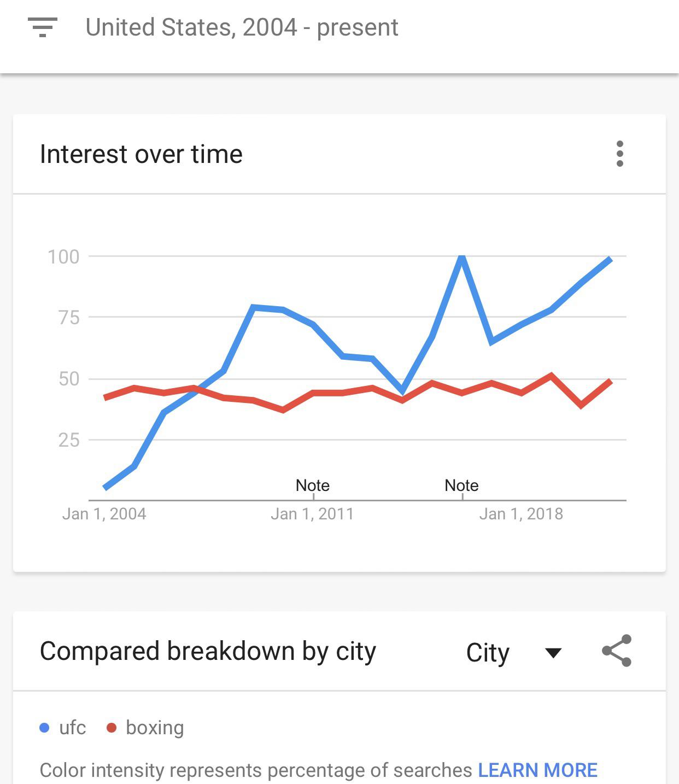Click the Jan 1, 2018 axis label
The image size is (679, 784).
521,514
